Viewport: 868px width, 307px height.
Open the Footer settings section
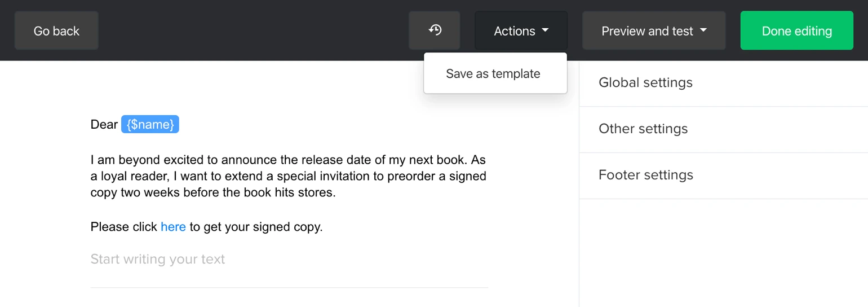point(645,176)
